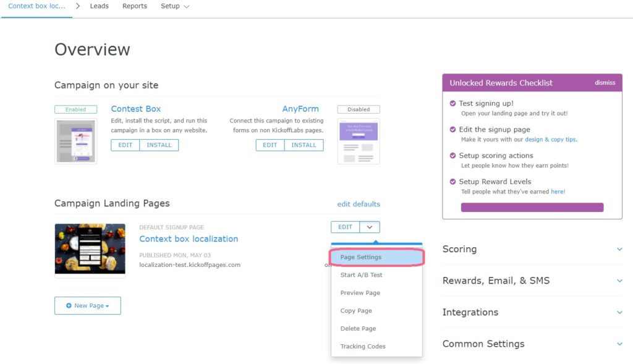This screenshot has width=633, height=364.
Task: Click the edit defaults link
Action: click(359, 204)
